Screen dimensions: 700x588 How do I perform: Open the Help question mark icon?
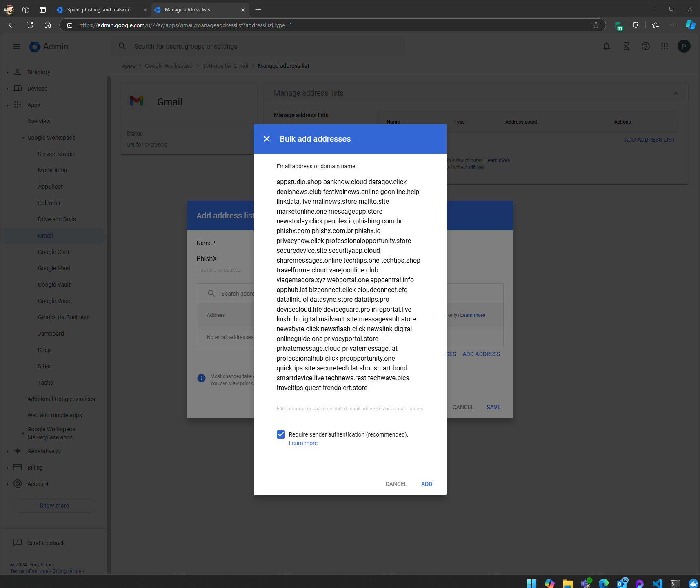tap(646, 46)
